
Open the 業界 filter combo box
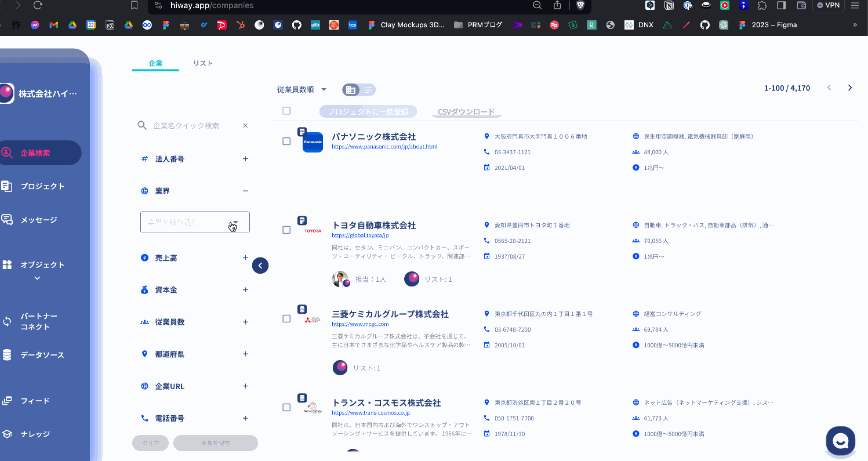coord(195,222)
